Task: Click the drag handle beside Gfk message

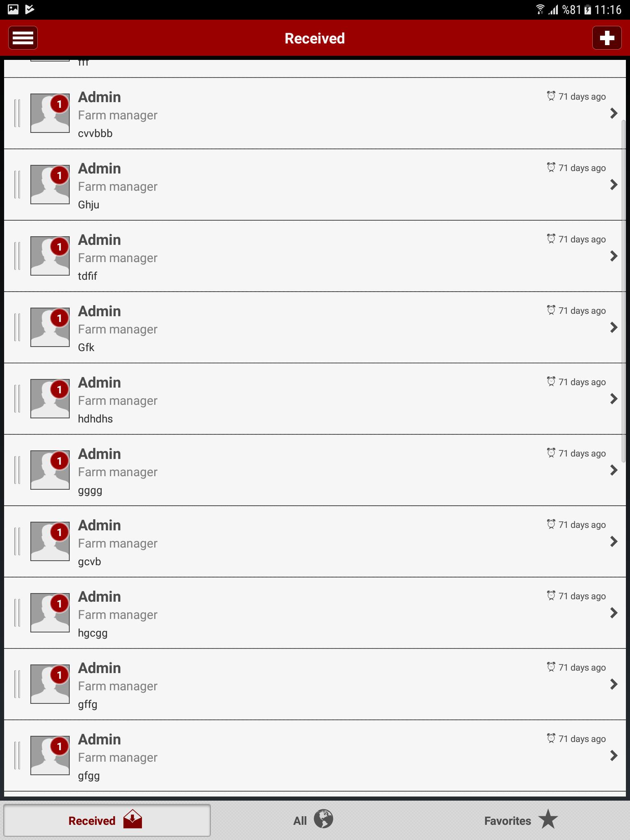Action: tap(17, 327)
